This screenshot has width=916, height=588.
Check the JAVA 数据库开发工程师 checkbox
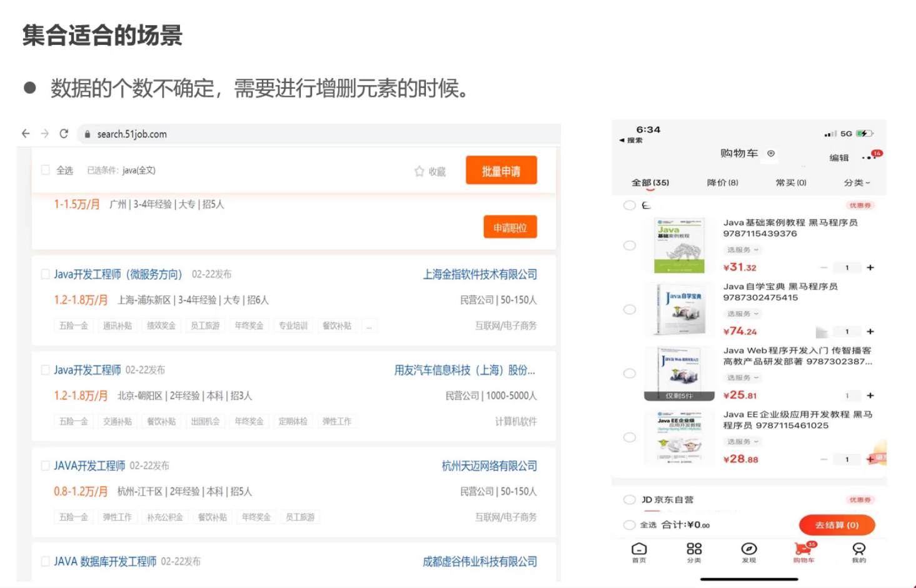point(45,561)
